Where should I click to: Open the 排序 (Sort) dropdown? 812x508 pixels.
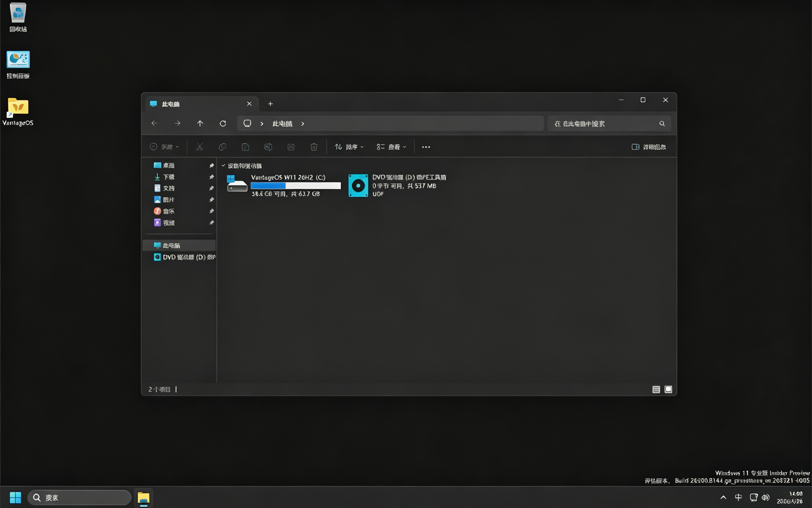(349, 147)
